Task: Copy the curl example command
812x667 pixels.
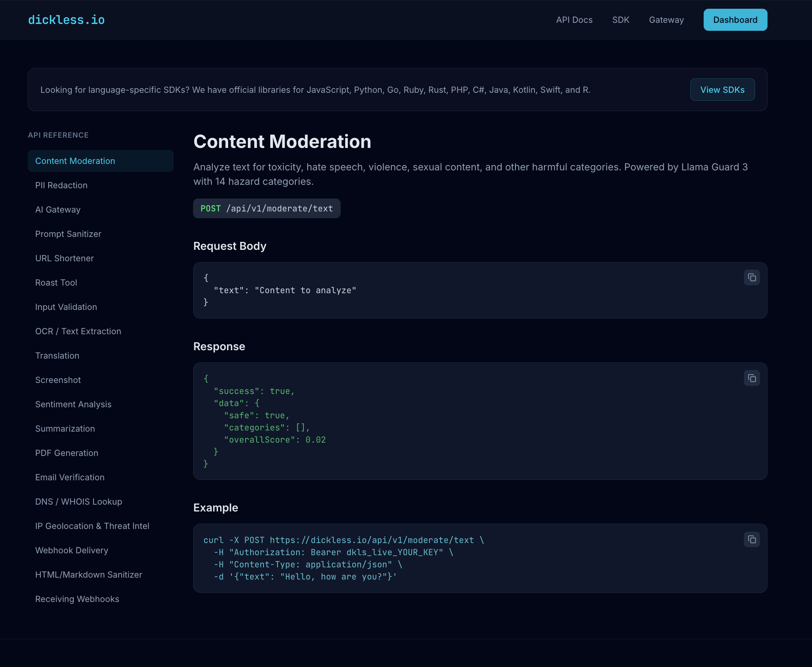Action: pyautogui.click(x=752, y=540)
